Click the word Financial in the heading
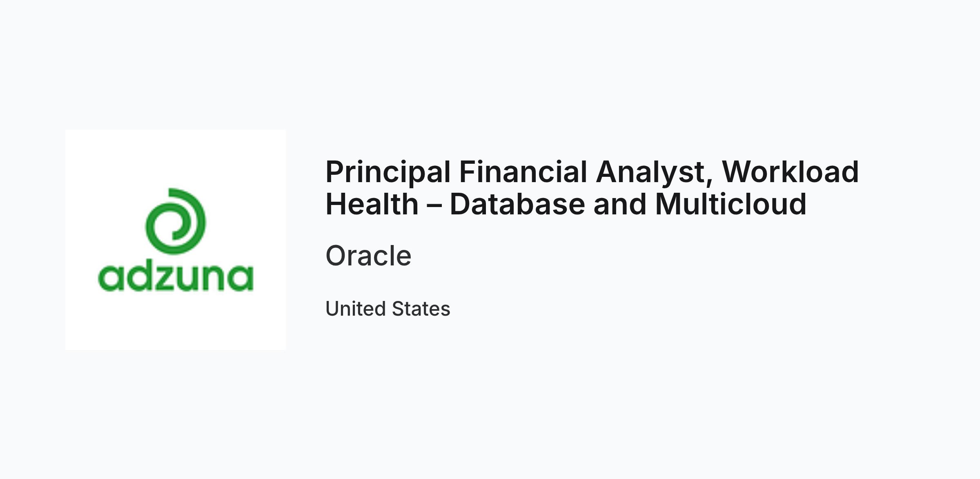The height and width of the screenshot is (479, 980). click(x=523, y=172)
